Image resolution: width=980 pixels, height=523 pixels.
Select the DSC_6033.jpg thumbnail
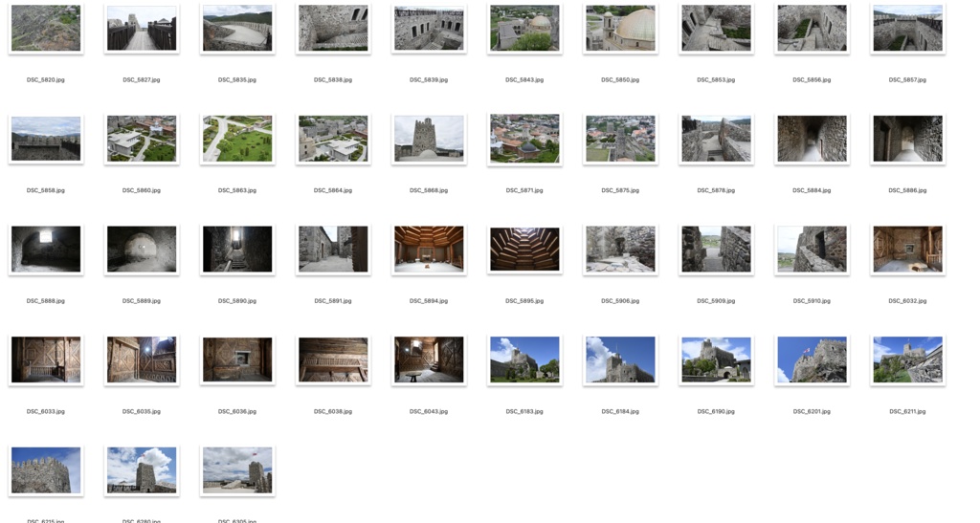[x=46, y=360]
